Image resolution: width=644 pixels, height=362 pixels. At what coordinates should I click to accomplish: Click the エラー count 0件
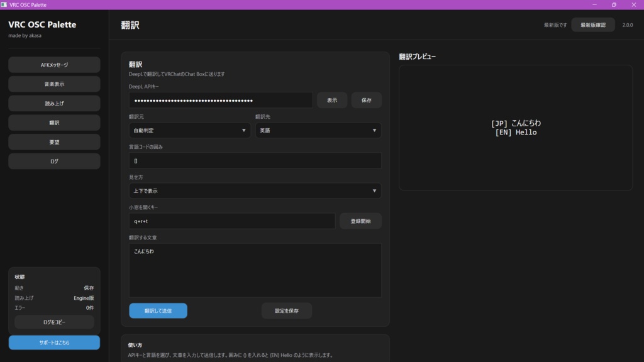[90, 308]
